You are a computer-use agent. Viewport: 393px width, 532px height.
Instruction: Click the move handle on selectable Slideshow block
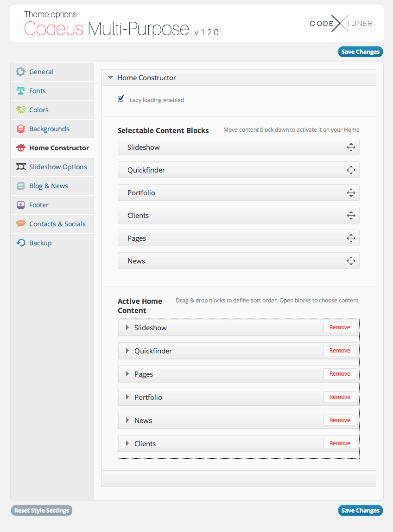coord(351,147)
